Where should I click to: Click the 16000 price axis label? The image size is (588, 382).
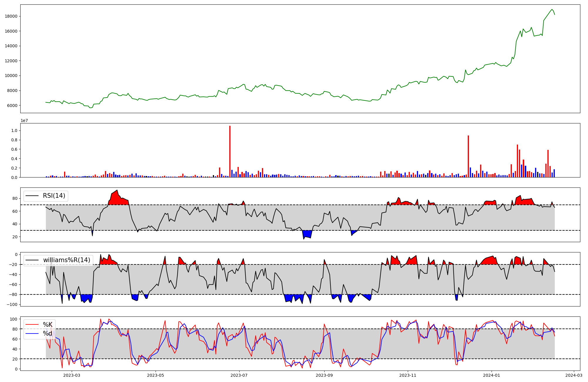(11, 31)
